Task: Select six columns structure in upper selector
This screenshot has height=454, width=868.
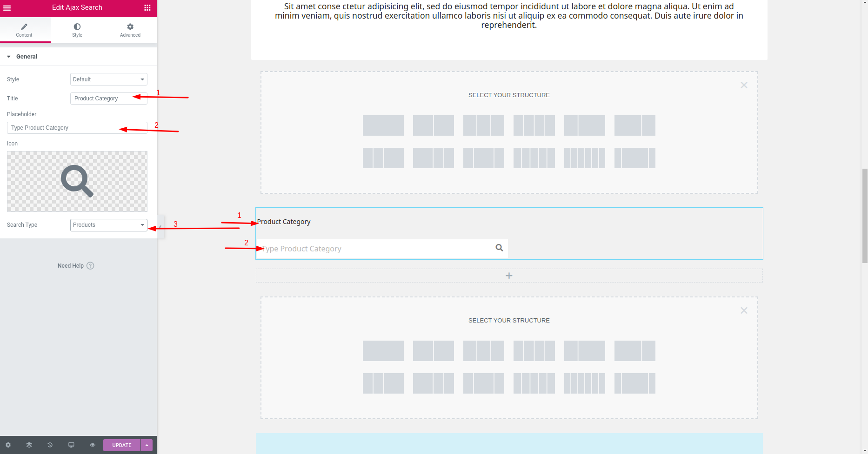Action: [x=585, y=158]
